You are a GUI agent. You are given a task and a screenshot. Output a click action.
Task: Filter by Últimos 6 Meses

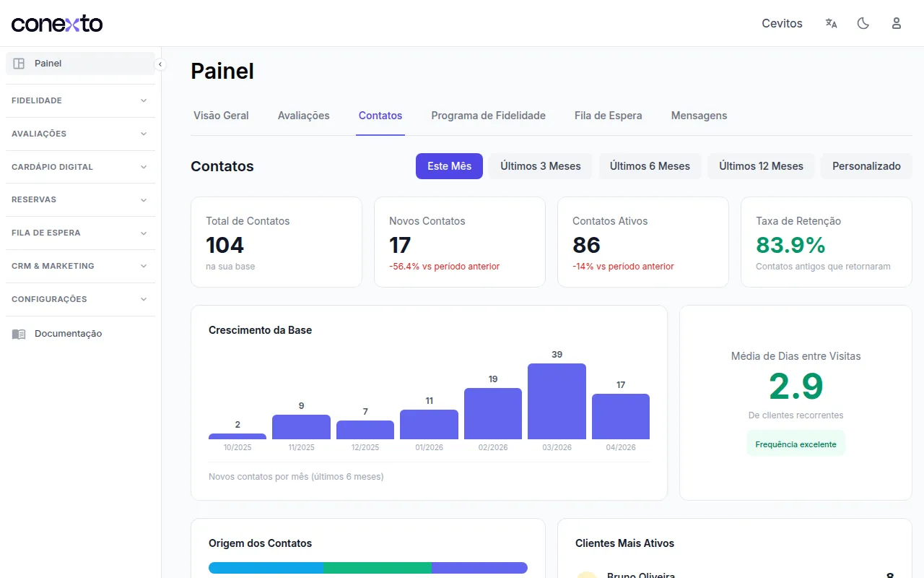[x=650, y=166]
